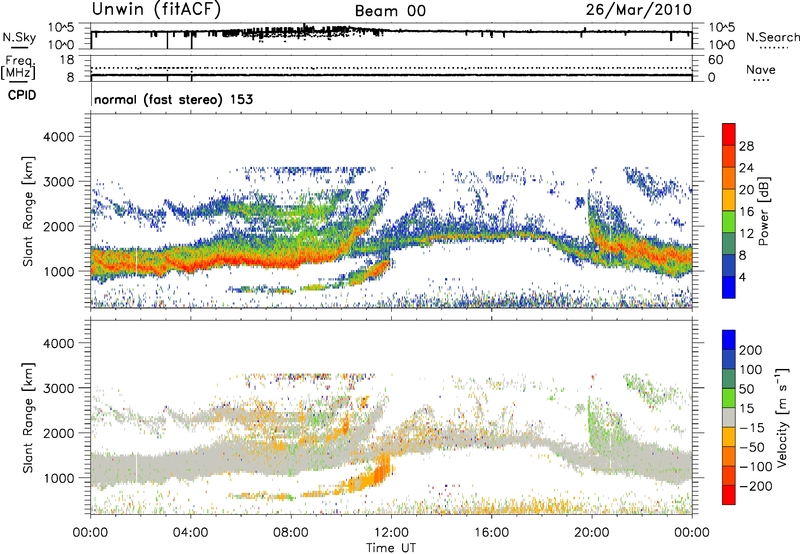Click the right "10^0" noise axis label
The height and width of the screenshot is (554, 800).
point(722,44)
